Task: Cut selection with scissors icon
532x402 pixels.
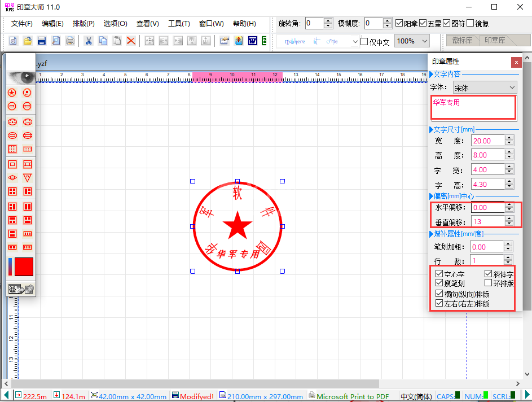Action: (x=89, y=41)
